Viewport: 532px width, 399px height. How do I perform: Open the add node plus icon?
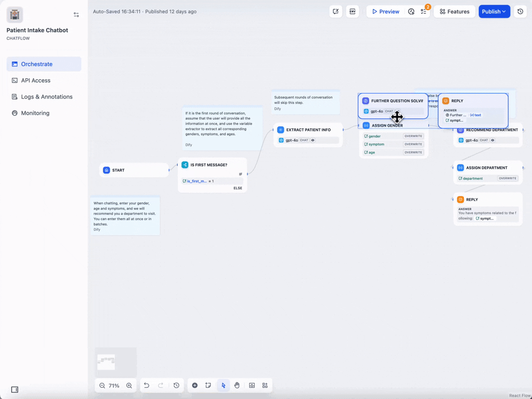(195, 385)
